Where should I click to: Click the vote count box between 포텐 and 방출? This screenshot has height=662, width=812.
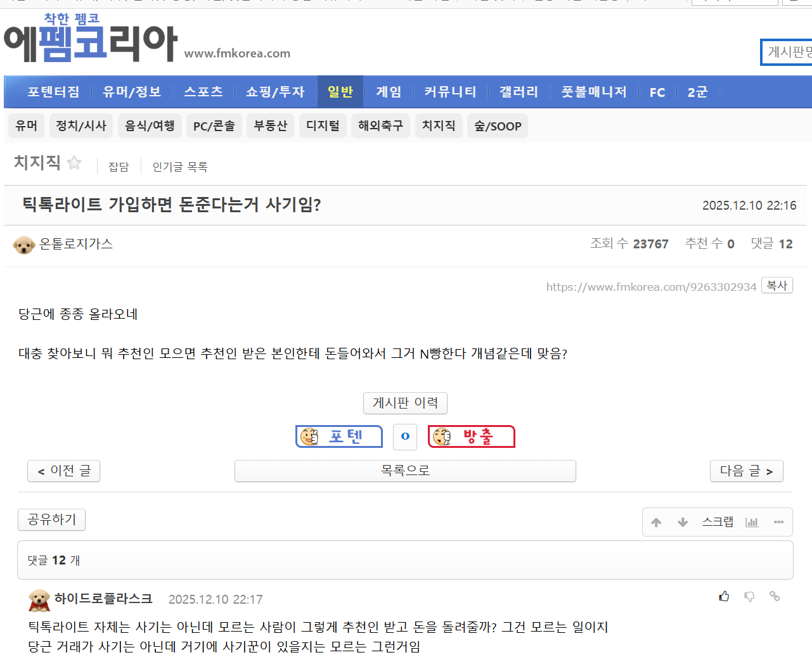pos(405,436)
